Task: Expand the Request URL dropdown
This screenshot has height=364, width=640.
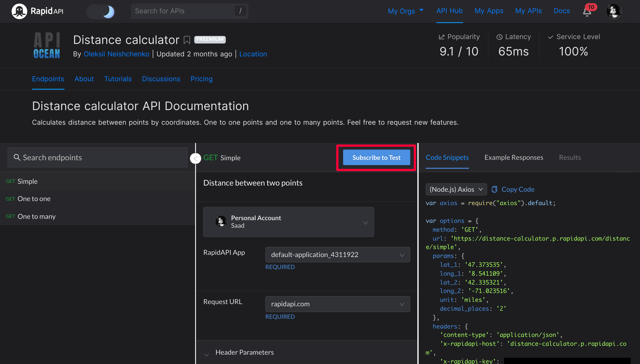Action: coord(337,304)
